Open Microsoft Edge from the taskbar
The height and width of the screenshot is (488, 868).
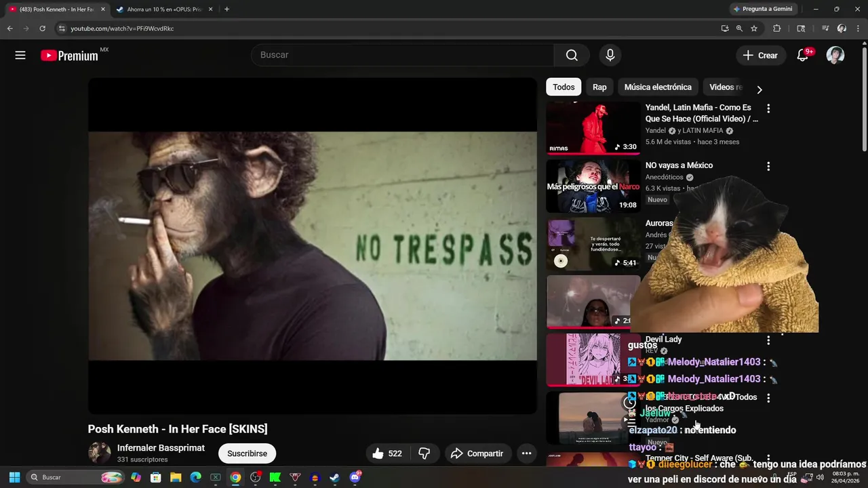195,477
